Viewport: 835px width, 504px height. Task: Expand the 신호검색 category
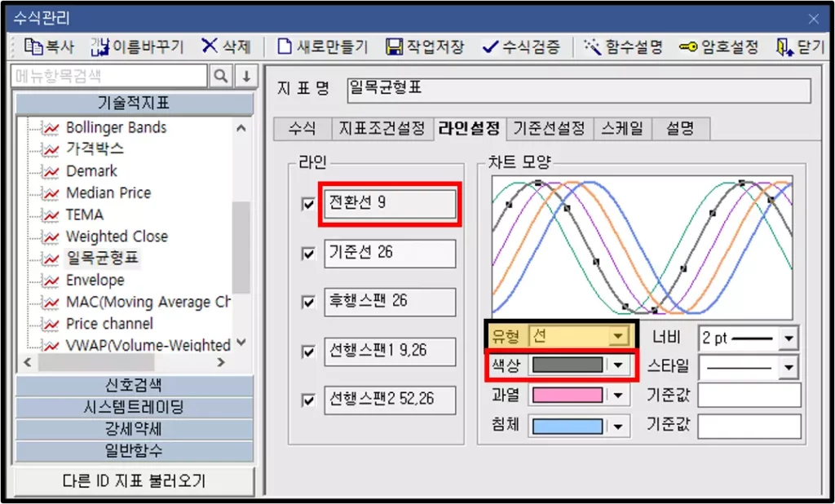point(135,385)
